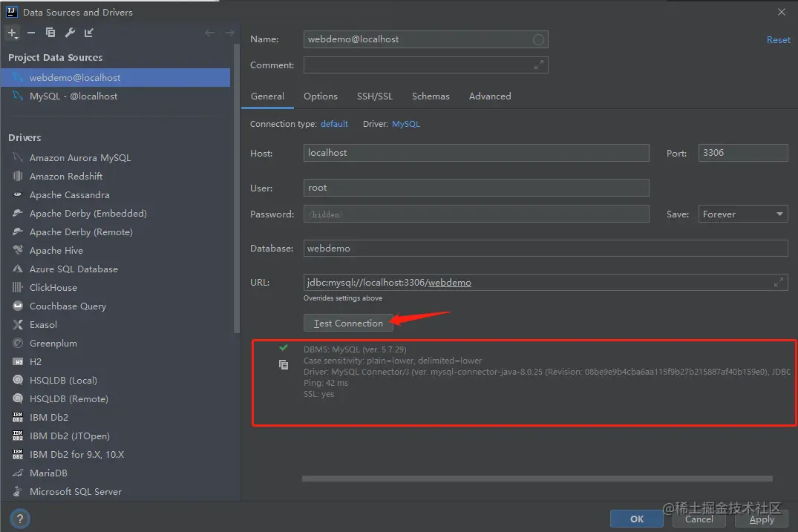Open the help question mark button
The width and height of the screenshot is (798, 532).
coord(20,519)
